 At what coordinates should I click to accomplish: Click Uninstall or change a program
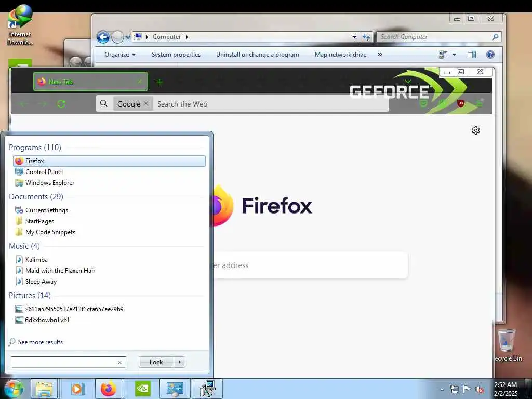(x=258, y=54)
